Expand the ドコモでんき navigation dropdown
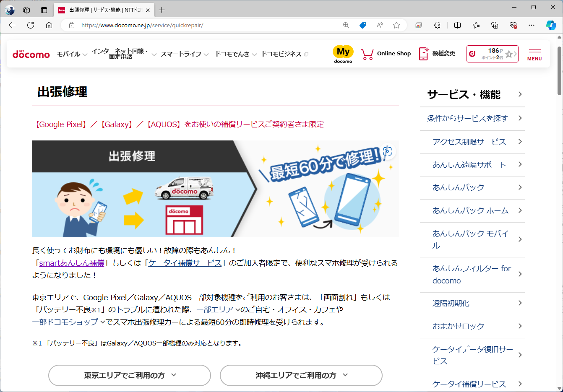This screenshot has height=392, width=563. 236,54
